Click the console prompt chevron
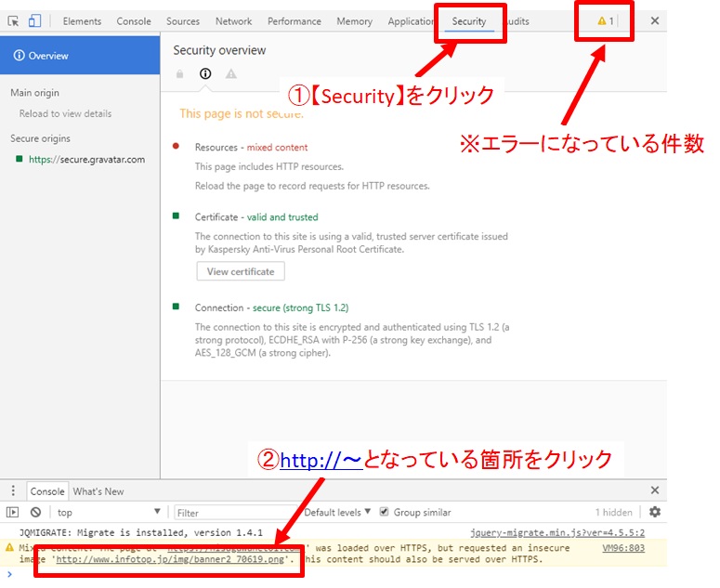Screen dimensions: 720x588 [x=9, y=574]
